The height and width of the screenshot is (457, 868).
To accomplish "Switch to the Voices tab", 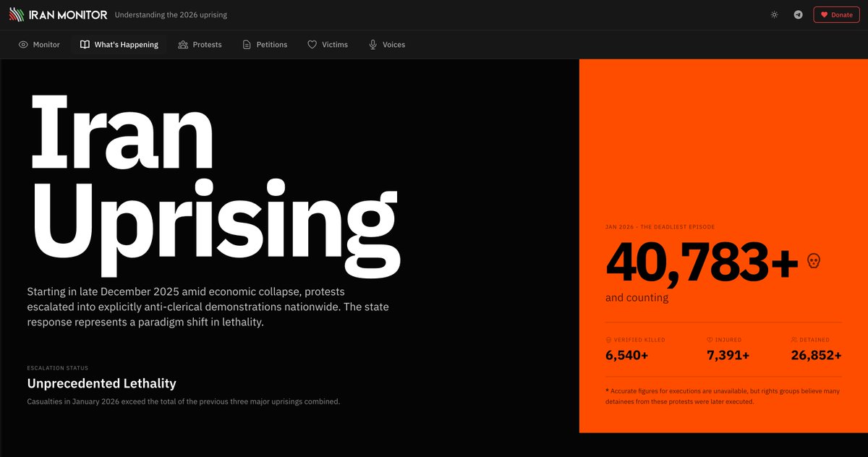I will coord(387,45).
